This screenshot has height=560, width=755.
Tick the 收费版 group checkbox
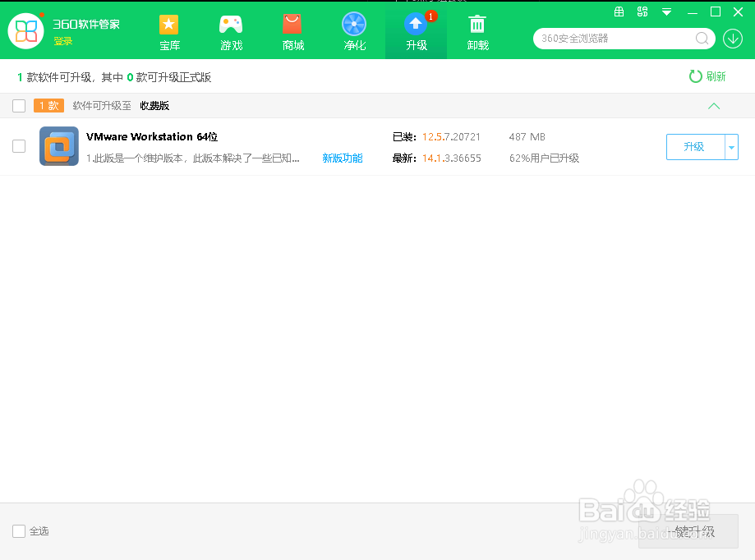coord(19,106)
